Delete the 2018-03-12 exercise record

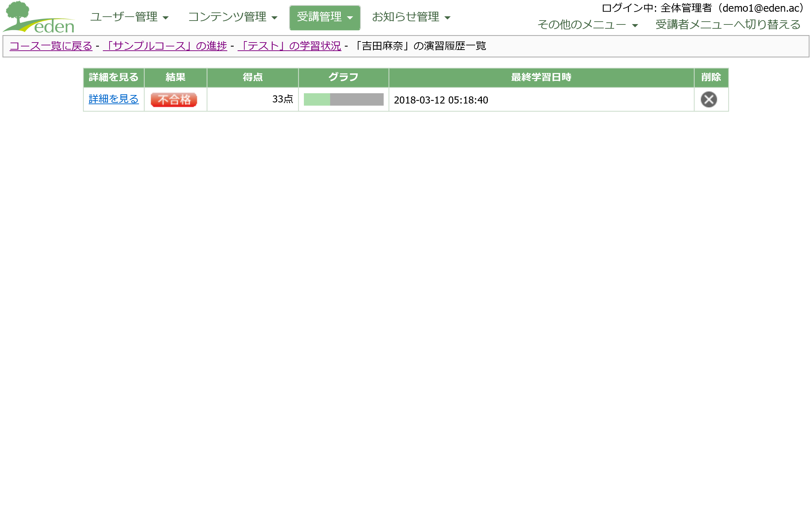tap(708, 100)
